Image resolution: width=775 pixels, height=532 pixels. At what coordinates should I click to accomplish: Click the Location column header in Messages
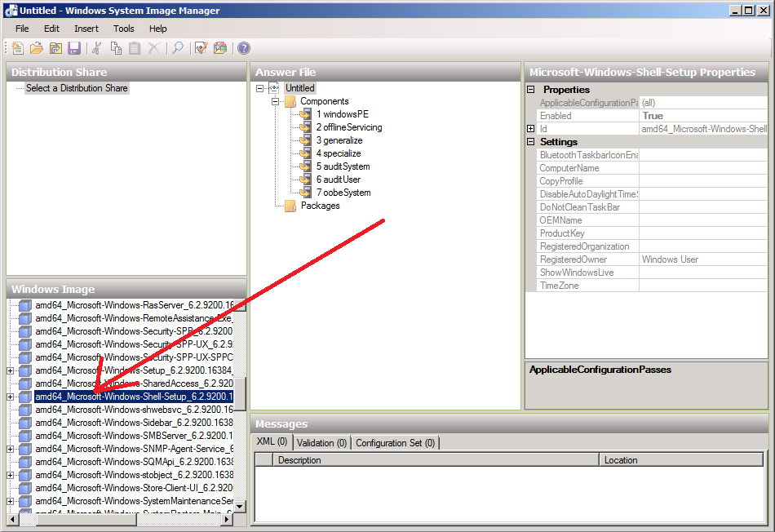(x=681, y=460)
